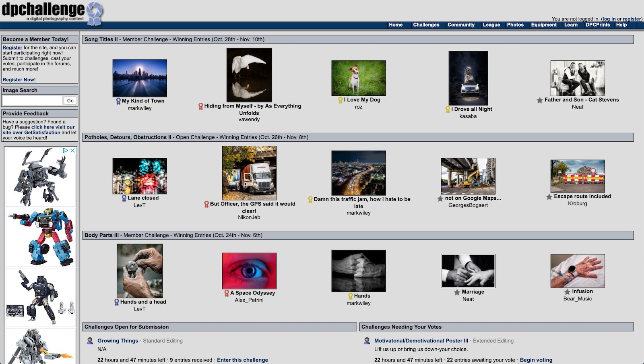Open the 'I Love My Dog' photo thumbnail

[x=358, y=78]
